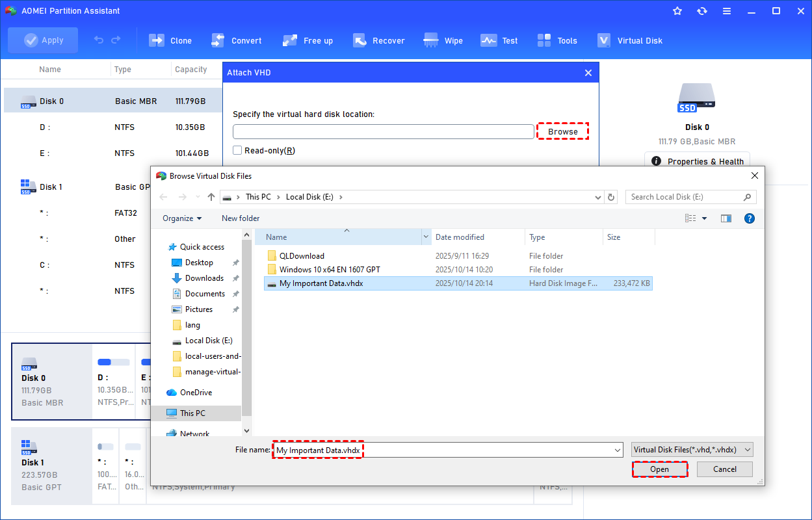Open the Test tool
Viewport: 812px width, 520px height.
coord(499,40)
